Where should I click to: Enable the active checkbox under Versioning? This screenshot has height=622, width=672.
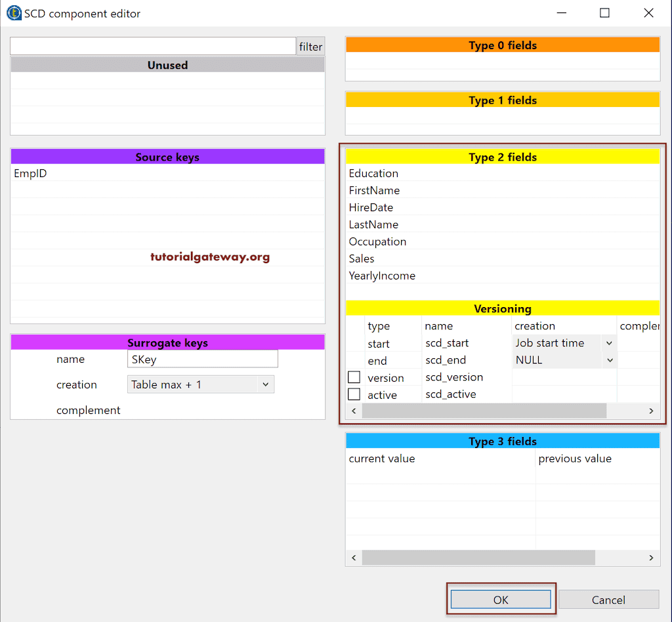coord(354,394)
